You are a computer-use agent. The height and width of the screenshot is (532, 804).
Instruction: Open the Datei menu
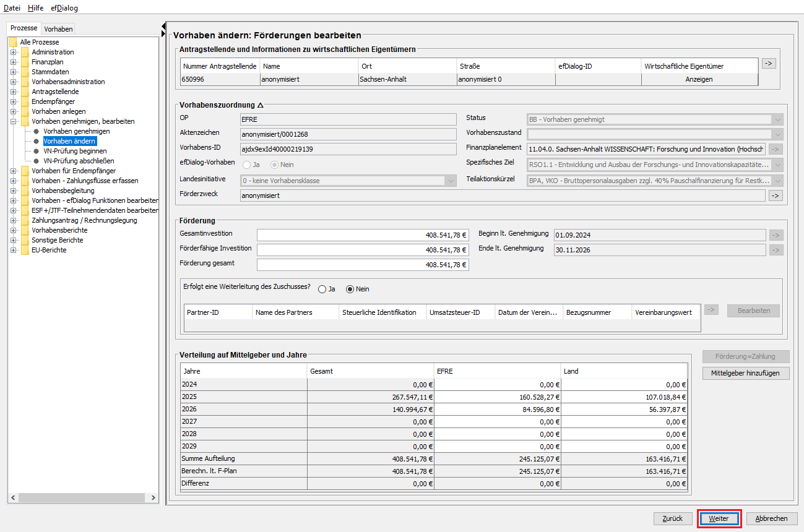pyautogui.click(x=12, y=8)
